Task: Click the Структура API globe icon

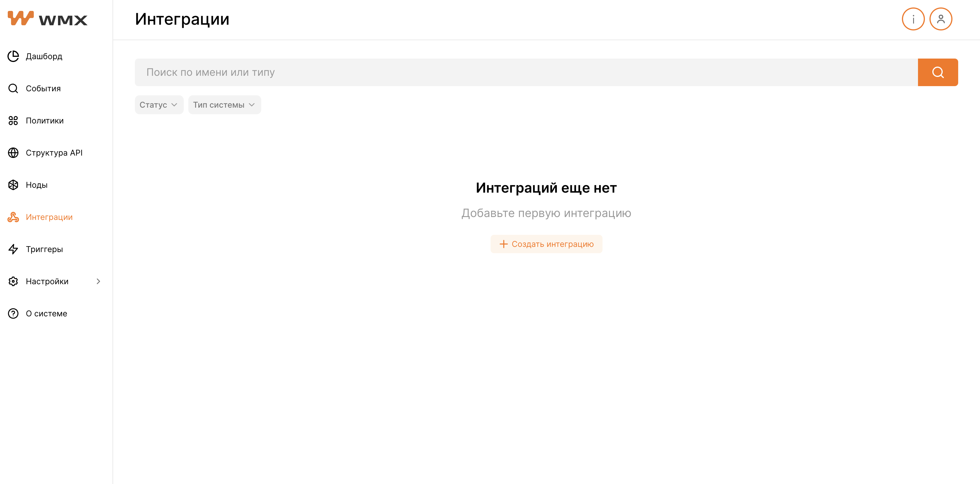Action: tap(13, 153)
